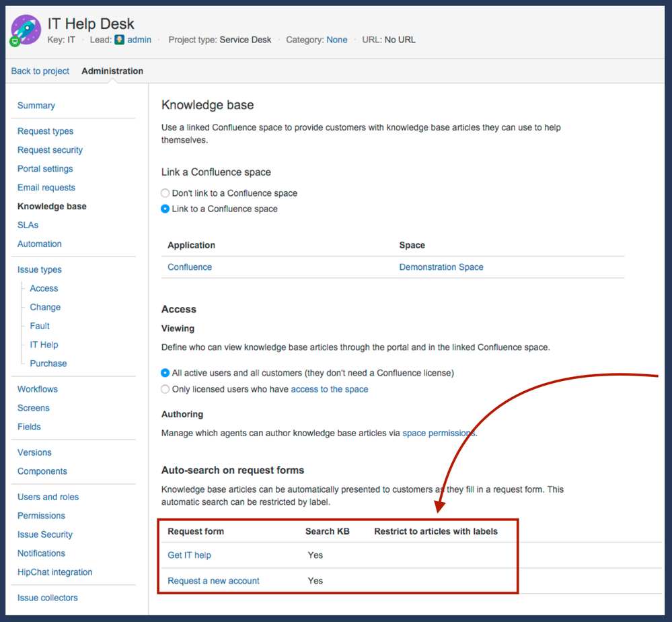Open Issue Security settings
This screenshot has height=622, width=672.
(45, 534)
